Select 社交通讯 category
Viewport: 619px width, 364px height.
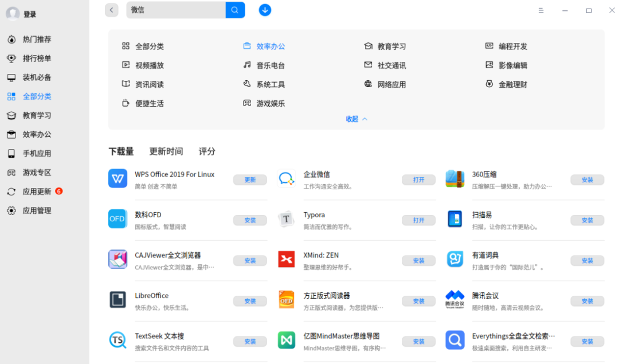[385, 65]
